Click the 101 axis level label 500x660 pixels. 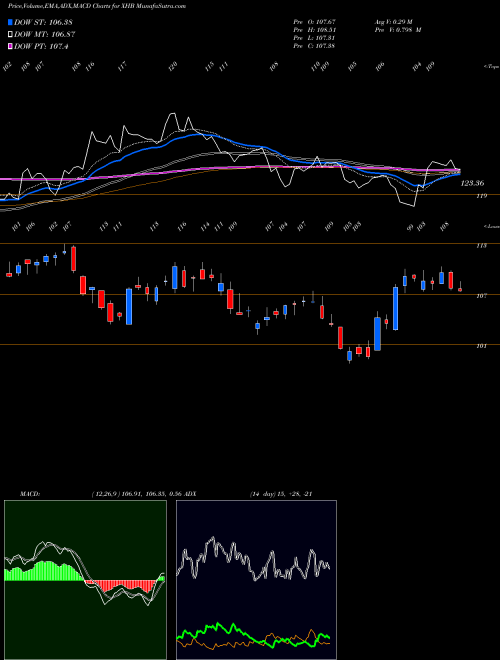[x=482, y=346]
